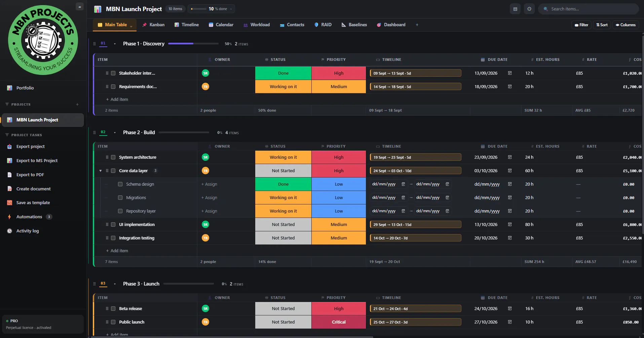
Task: Click the Filter button
Action: pos(581,25)
